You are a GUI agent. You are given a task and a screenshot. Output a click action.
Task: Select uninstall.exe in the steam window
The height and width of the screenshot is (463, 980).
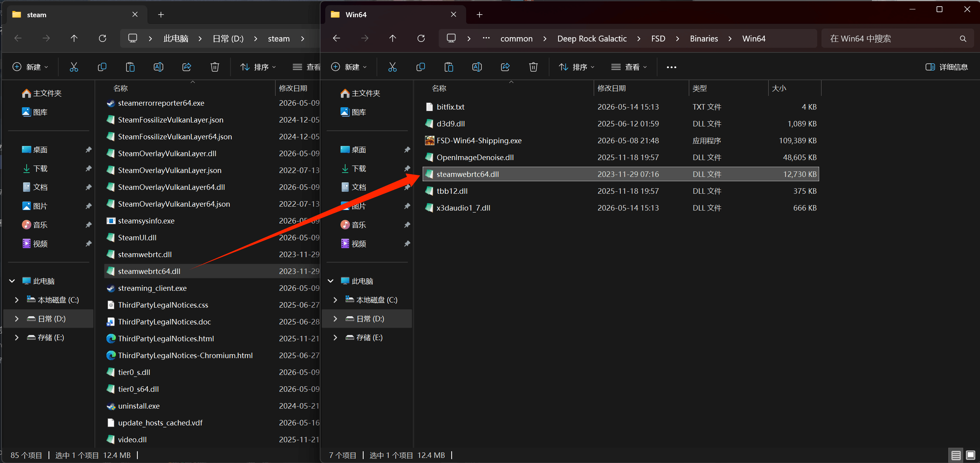[x=212, y=406]
